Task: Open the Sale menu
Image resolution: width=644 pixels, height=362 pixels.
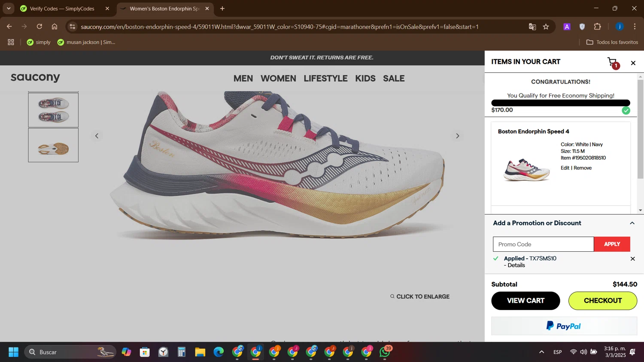Action: [x=394, y=78]
